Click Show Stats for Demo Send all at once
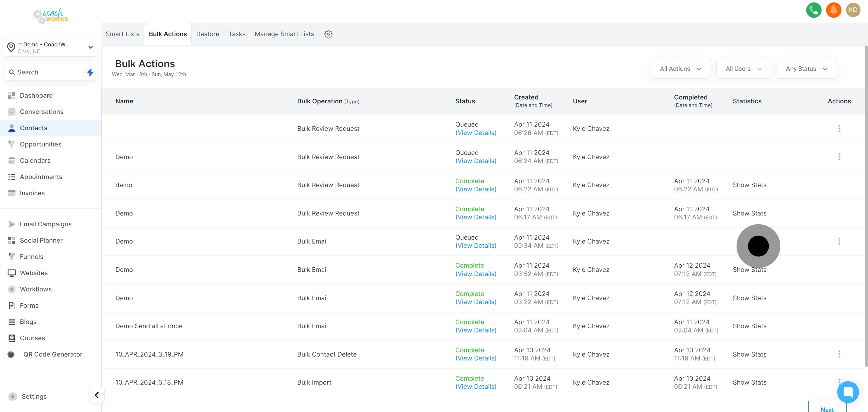 coord(749,326)
